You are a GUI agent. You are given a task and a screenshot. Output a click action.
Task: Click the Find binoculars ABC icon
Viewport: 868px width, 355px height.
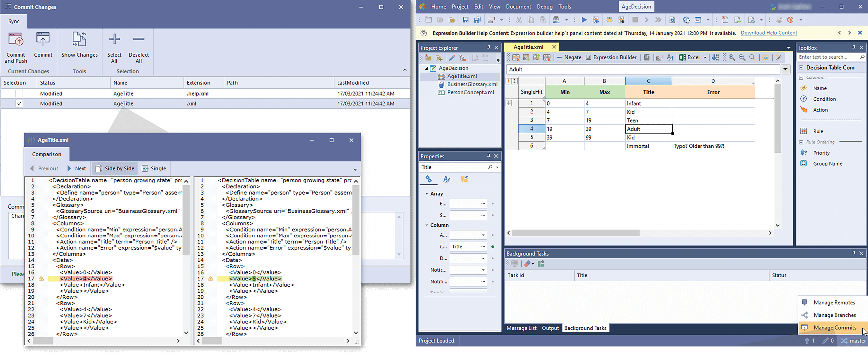[556, 20]
